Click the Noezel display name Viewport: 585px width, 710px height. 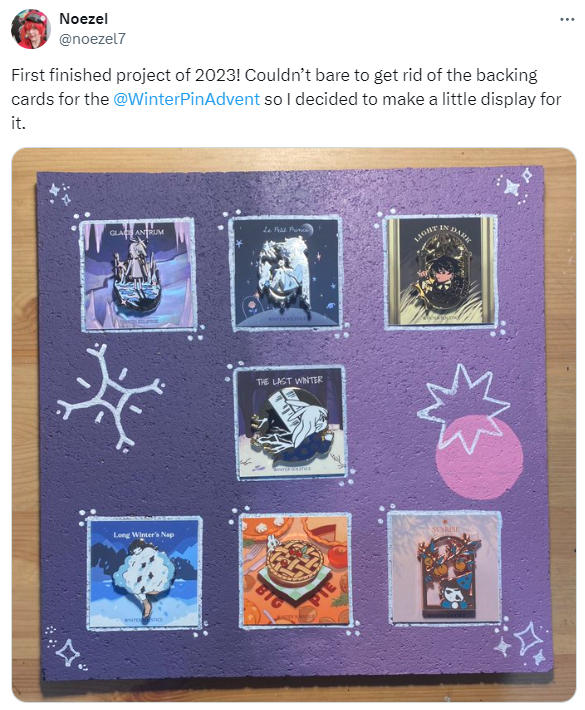pyautogui.click(x=83, y=19)
